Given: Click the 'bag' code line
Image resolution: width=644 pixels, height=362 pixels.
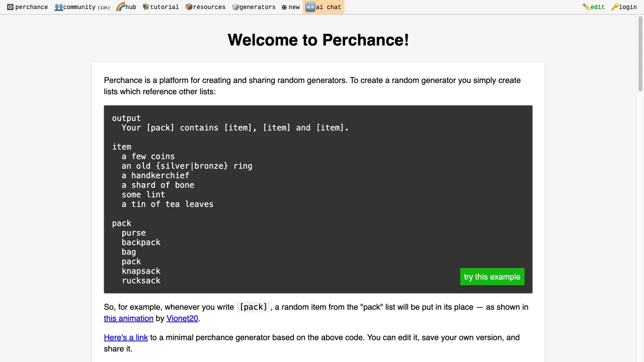Looking at the screenshot, I should click(128, 252).
